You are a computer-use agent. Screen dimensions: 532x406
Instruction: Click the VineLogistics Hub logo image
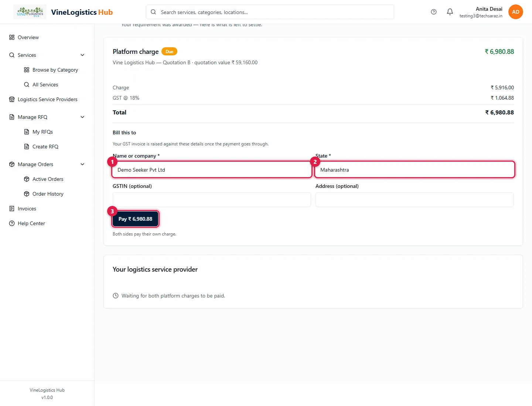tap(30, 12)
